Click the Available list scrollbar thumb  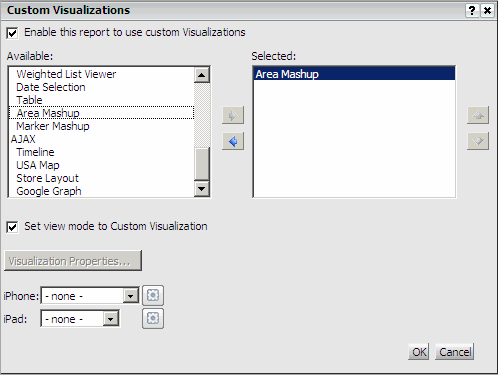[202, 164]
